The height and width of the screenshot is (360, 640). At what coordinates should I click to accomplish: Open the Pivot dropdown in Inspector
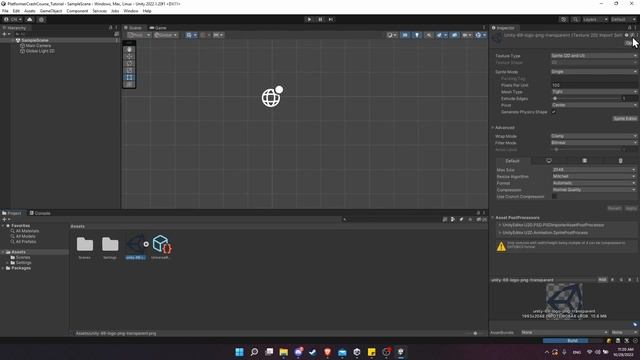(593, 105)
